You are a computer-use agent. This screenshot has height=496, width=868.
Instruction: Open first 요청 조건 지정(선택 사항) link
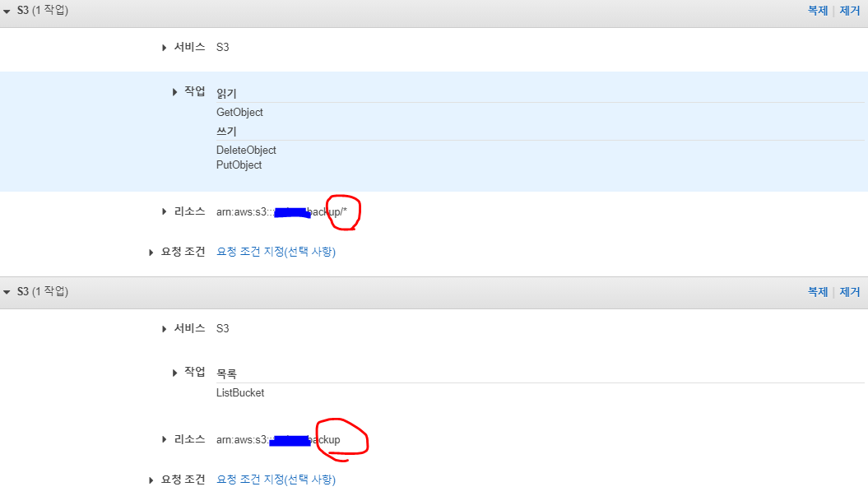276,252
